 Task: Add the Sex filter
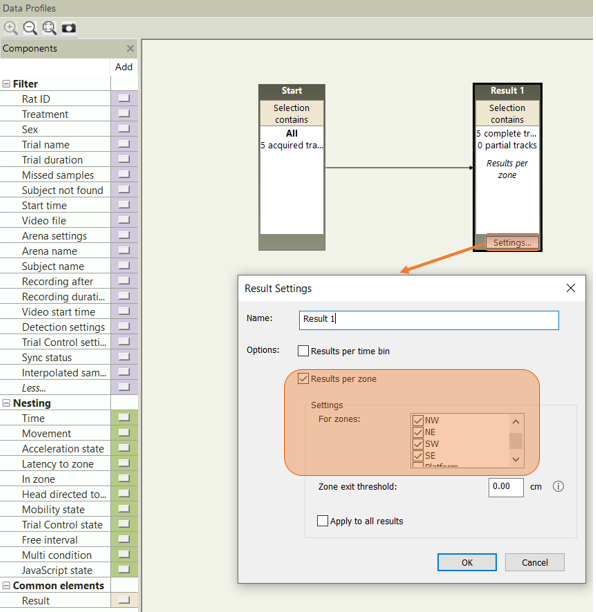click(124, 129)
